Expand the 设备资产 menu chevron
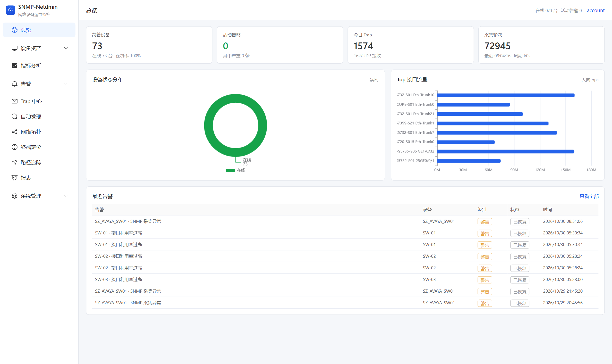The height and width of the screenshot is (364, 612). coord(66,48)
